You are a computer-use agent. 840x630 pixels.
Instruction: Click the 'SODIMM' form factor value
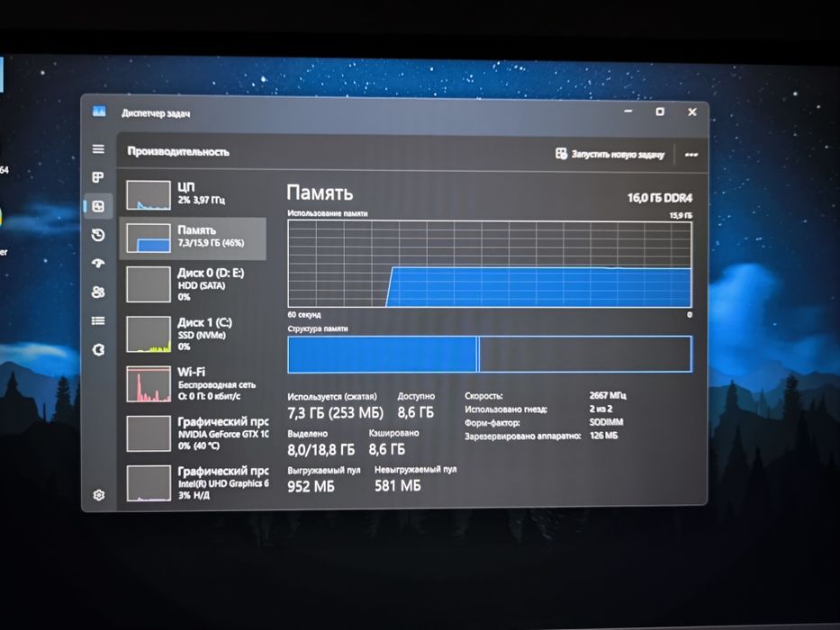tap(606, 422)
